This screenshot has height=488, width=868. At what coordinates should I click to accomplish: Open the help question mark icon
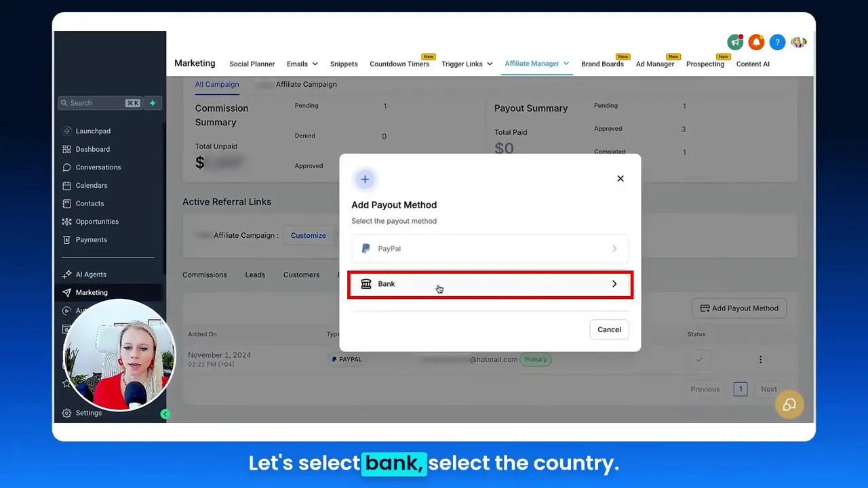point(777,42)
